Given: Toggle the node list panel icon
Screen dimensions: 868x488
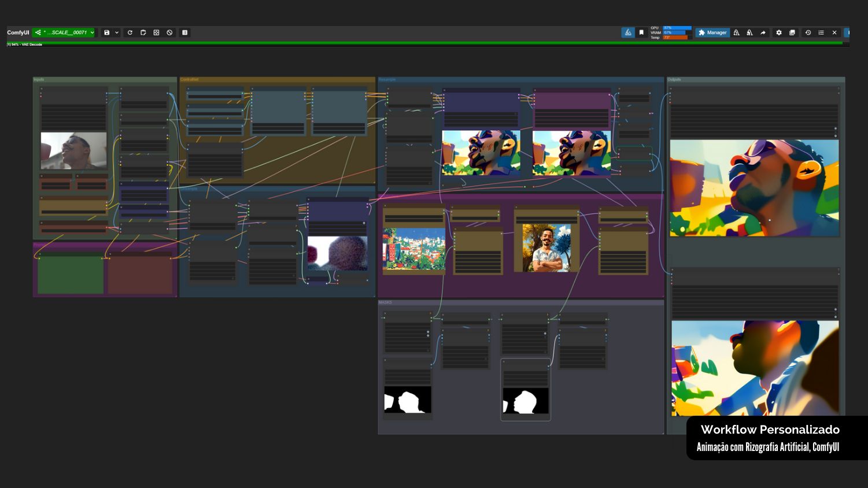Looking at the screenshot, I should [184, 32].
